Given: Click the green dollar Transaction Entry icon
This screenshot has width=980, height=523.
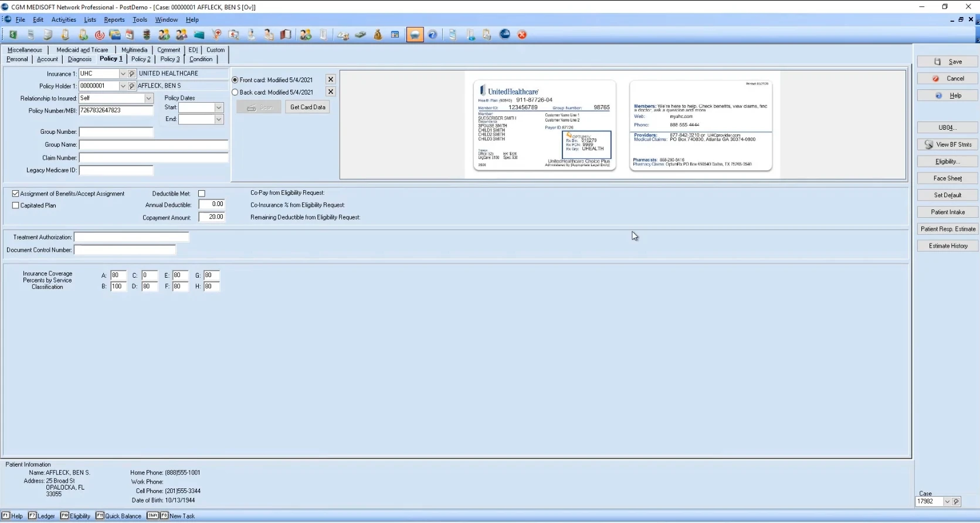Looking at the screenshot, I should [13, 35].
